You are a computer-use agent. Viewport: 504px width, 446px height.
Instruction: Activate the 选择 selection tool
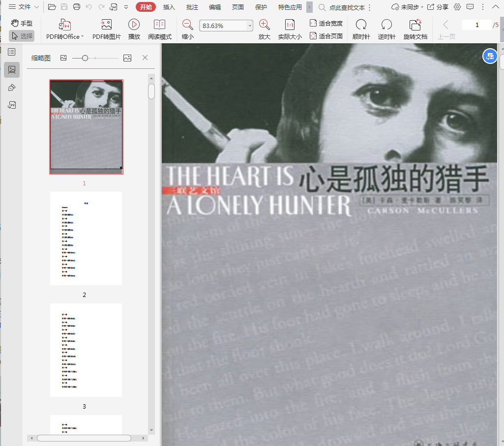(22, 36)
